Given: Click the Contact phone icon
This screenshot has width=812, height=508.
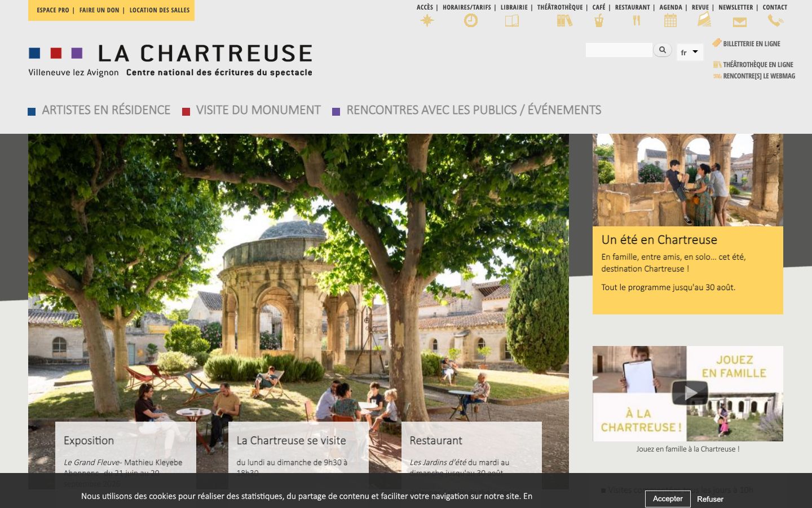Looking at the screenshot, I should (775, 21).
